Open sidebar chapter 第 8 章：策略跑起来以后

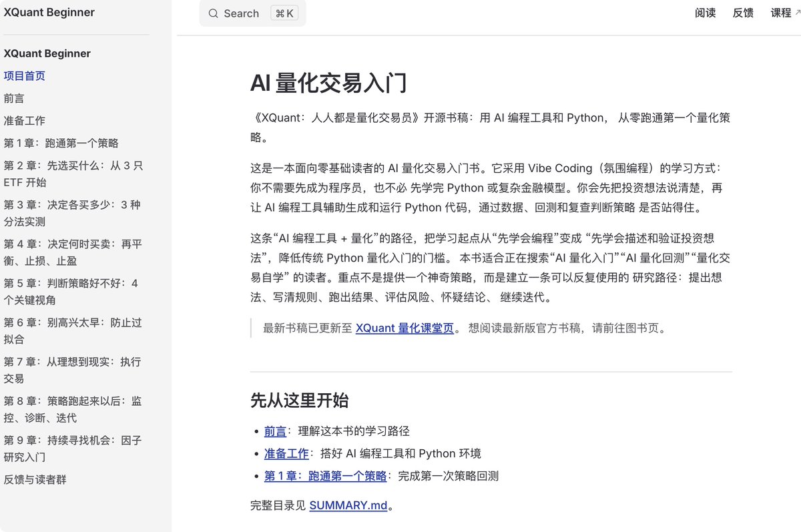tap(73, 409)
